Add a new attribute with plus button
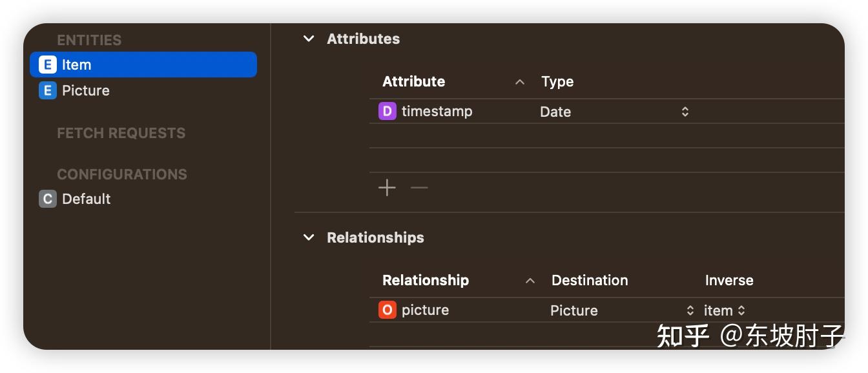This screenshot has height=373, width=868. pyautogui.click(x=387, y=188)
